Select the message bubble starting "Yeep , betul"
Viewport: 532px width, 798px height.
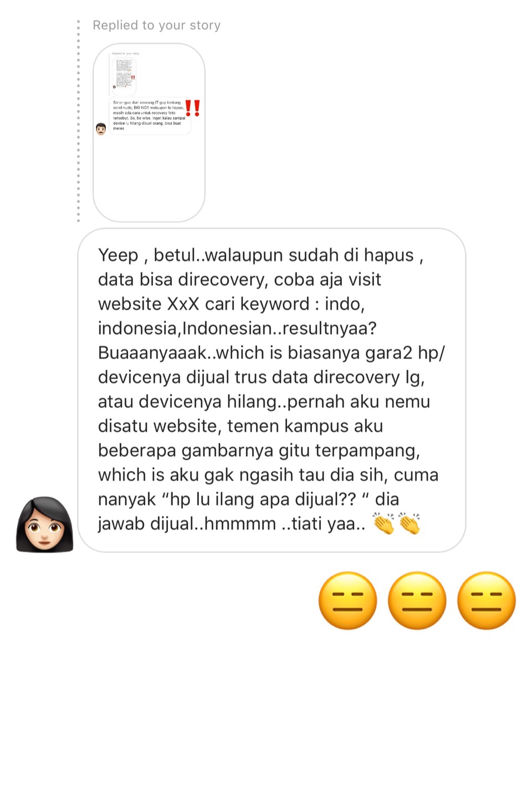(272, 390)
